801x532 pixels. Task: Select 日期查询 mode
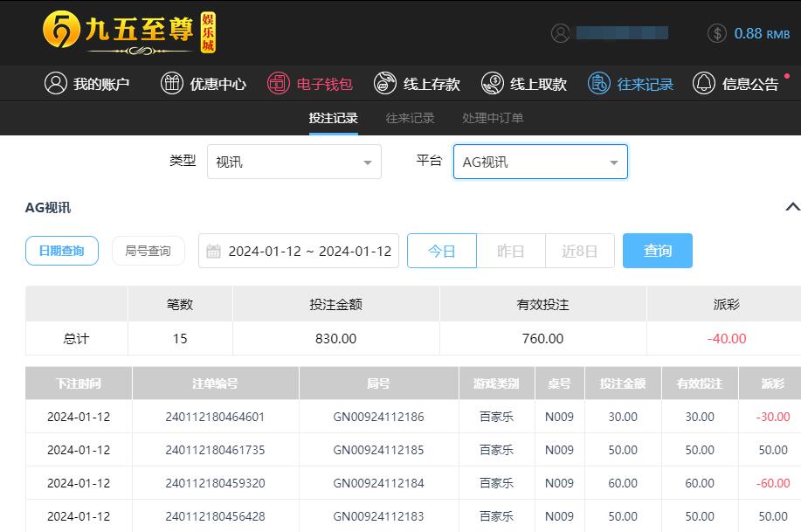pos(62,251)
